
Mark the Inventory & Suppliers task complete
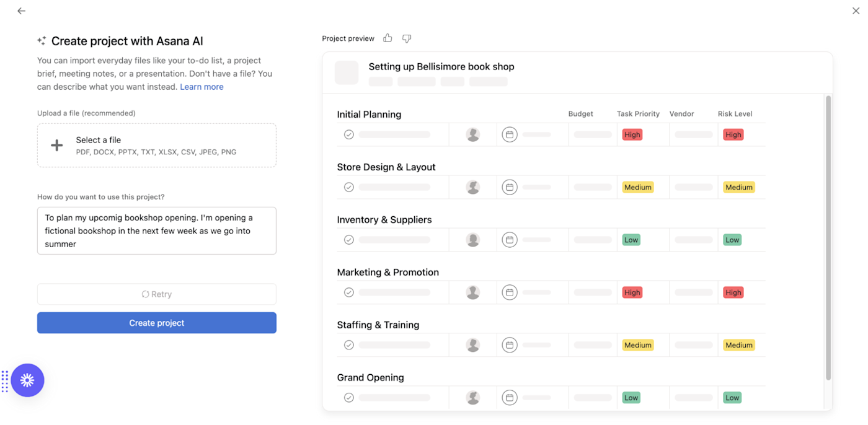click(x=349, y=240)
